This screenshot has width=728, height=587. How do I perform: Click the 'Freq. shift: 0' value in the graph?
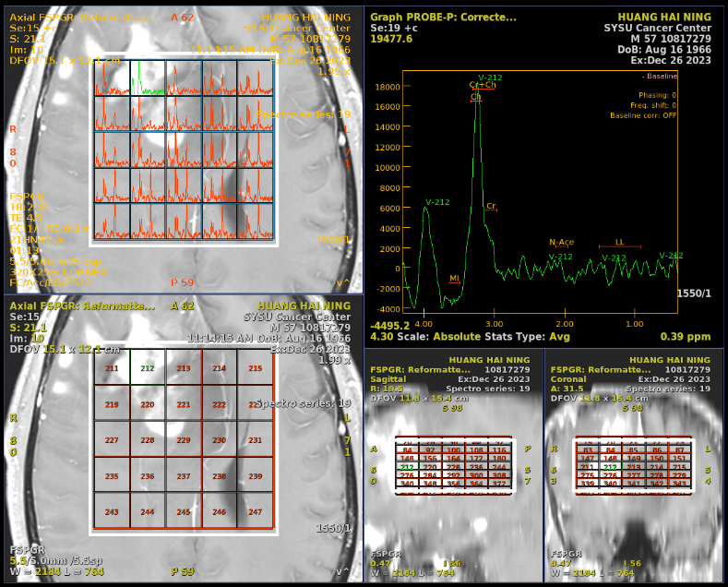[653, 105]
